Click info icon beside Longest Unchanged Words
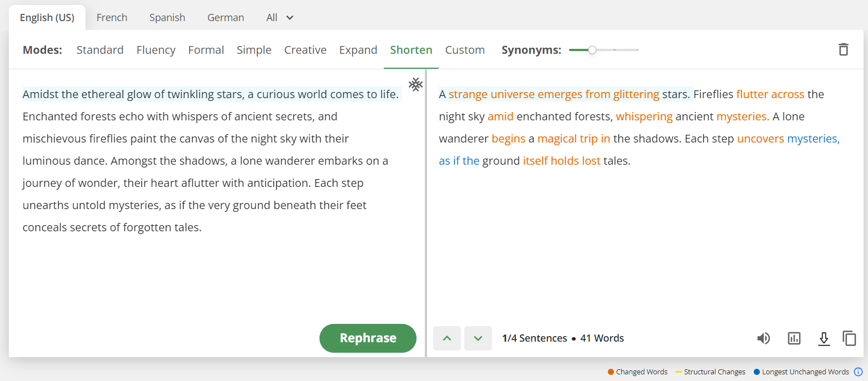Screen dimensions: 868x381 pyautogui.click(x=858, y=372)
